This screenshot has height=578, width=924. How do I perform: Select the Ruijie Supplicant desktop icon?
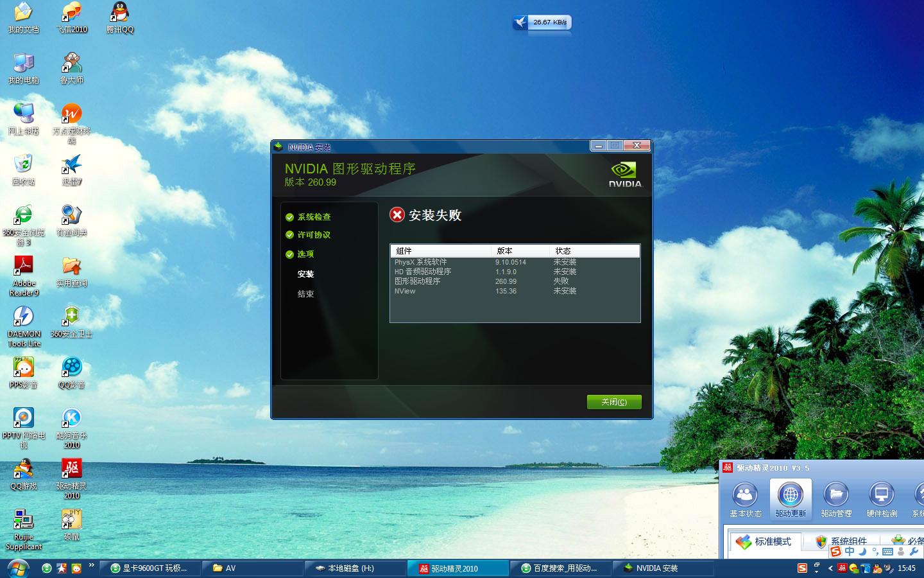(24, 529)
